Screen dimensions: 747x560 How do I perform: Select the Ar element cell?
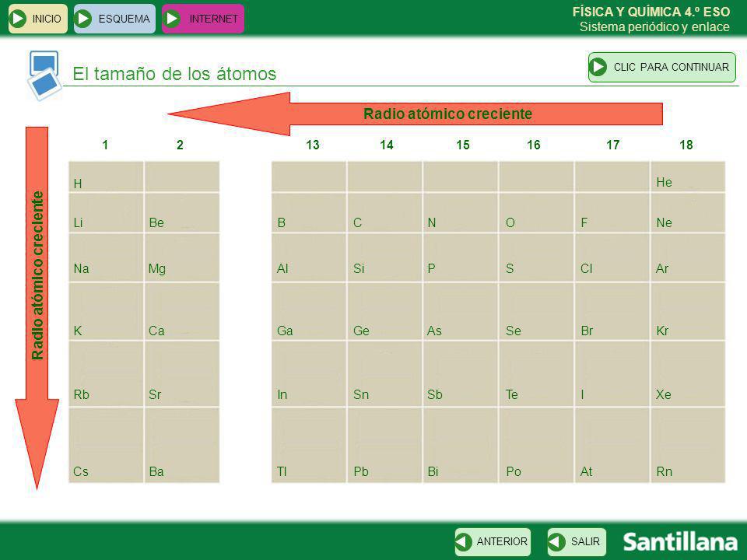pos(688,257)
